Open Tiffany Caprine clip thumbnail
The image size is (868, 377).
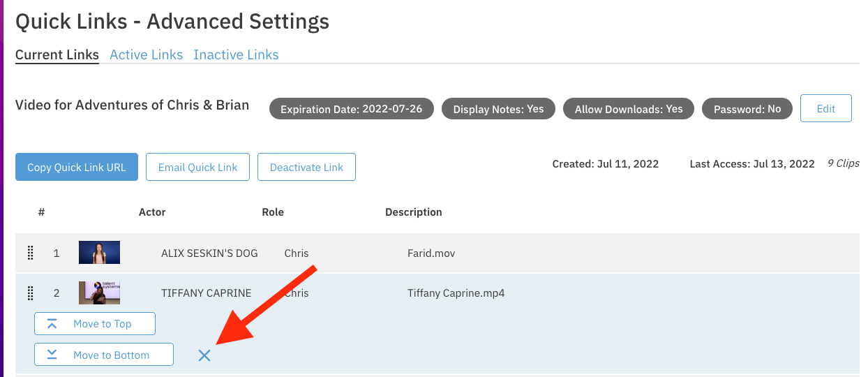coord(99,293)
